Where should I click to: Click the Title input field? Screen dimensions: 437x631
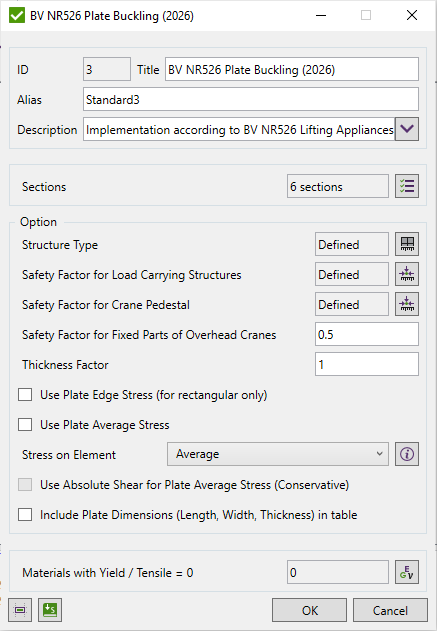(x=292, y=69)
